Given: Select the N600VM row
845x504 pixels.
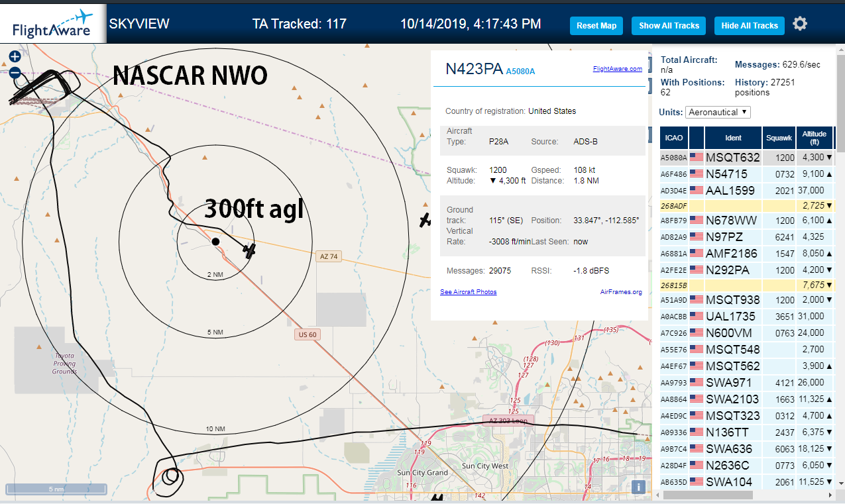Looking at the screenshot, I should 746,333.
